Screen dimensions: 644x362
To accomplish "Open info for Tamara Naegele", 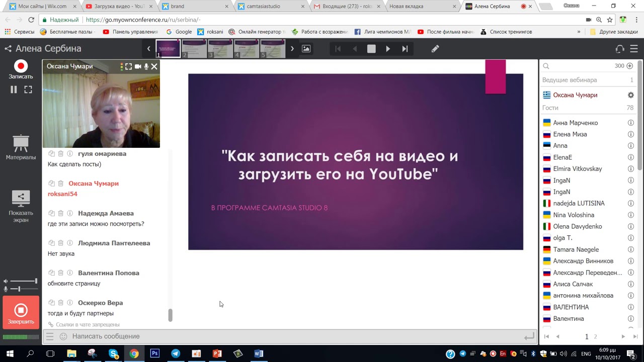I will coord(630,249).
